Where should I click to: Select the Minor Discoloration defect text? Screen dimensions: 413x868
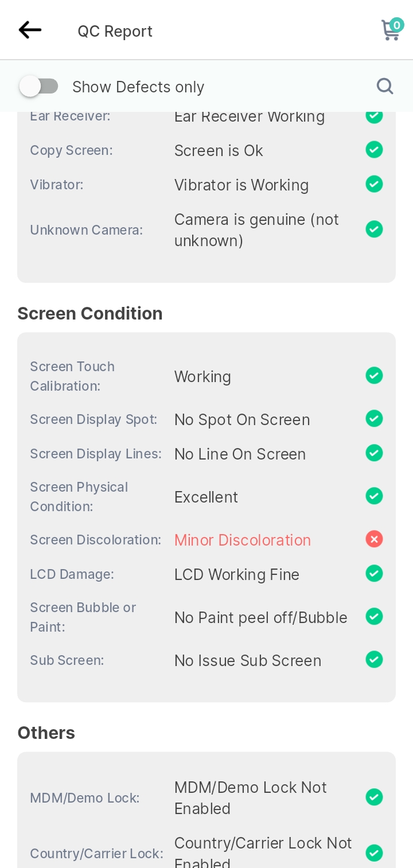pos(243,540)
